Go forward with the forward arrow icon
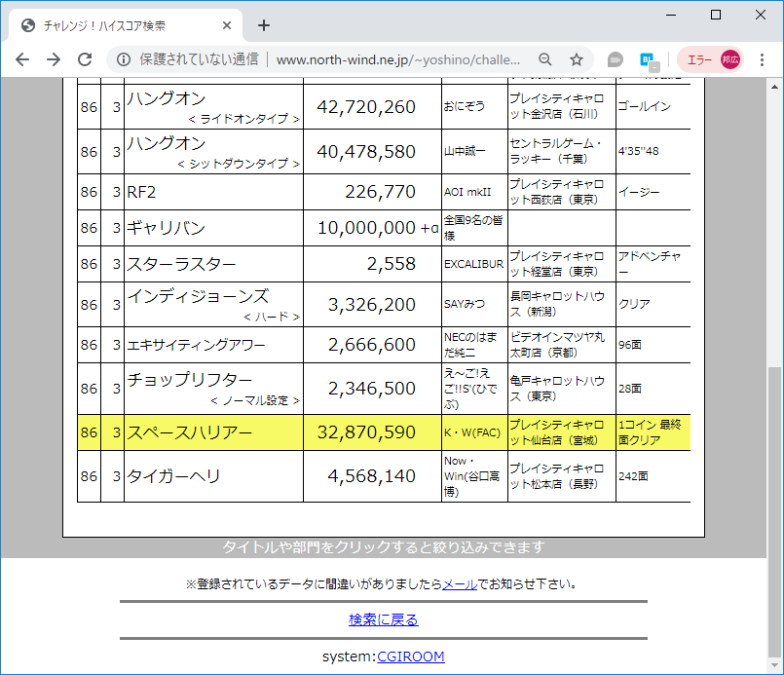This screenshot has height=675, width=784. pos(54,59)
